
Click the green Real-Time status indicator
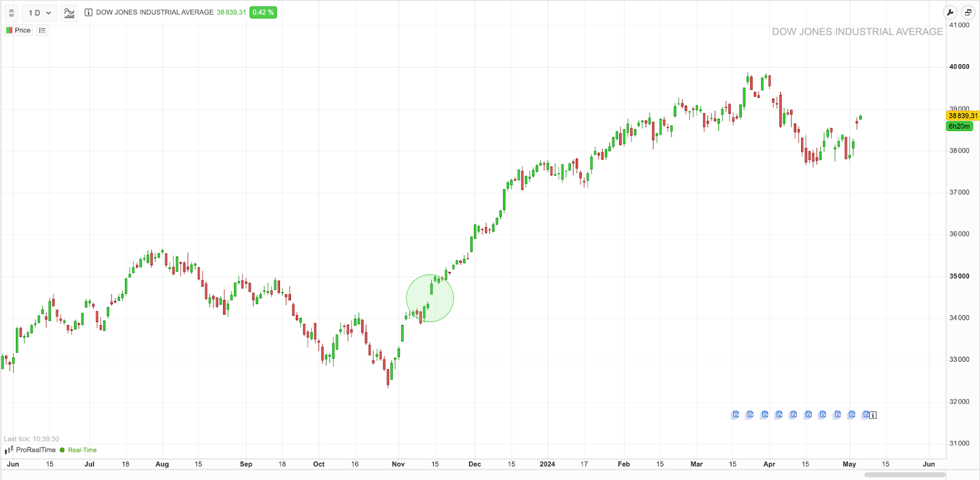(78, 450)
